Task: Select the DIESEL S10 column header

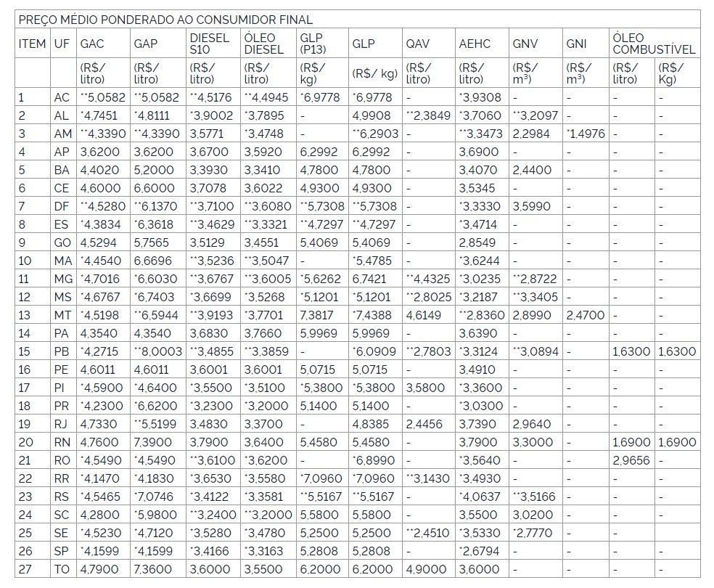Action: point(209,44)
